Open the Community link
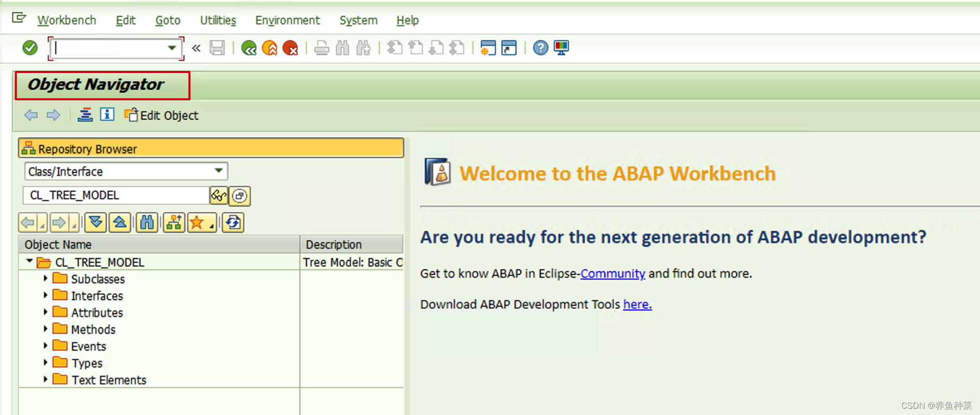Image resolution: width=980 pixels, height=415 pixels. 613,274
